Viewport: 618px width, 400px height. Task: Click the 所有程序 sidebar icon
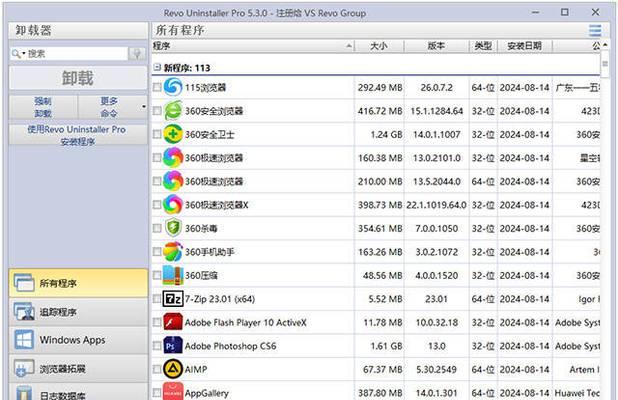coord(24,283)
